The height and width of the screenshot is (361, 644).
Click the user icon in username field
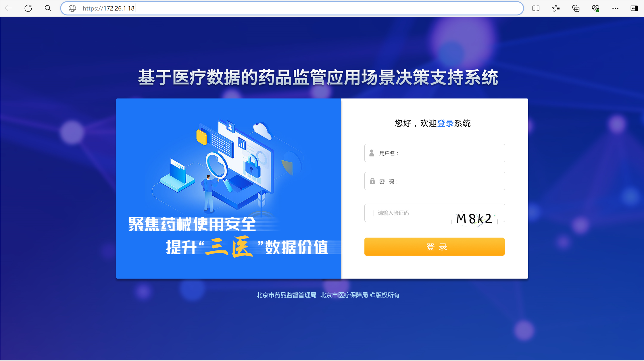372,153
